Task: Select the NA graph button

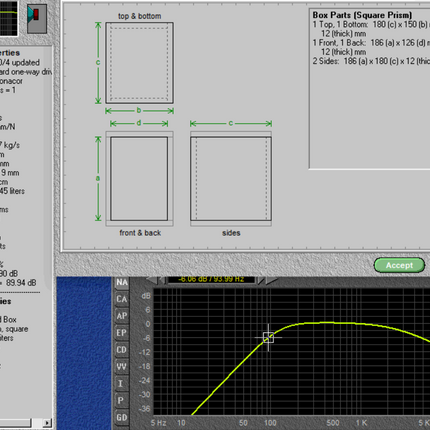Action: pos(122,282)
